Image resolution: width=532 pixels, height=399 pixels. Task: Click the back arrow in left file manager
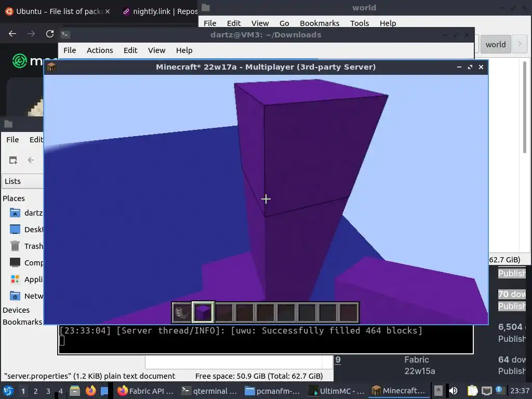click(31, 160)
